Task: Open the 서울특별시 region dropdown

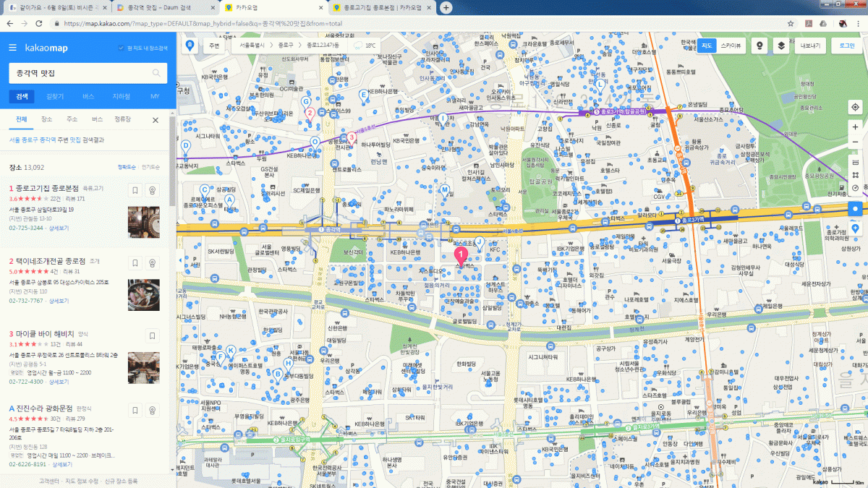Action: (253, 46)
